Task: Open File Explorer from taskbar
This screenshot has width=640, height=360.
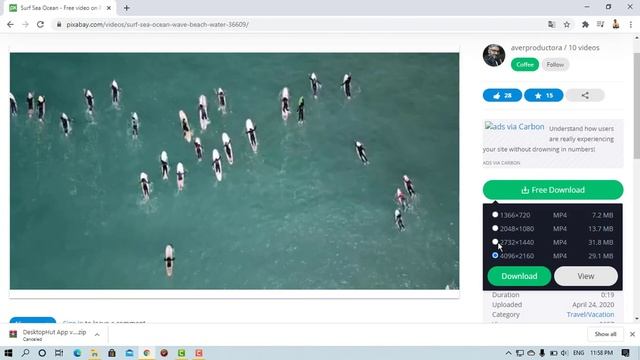Action: click(94, 353)
